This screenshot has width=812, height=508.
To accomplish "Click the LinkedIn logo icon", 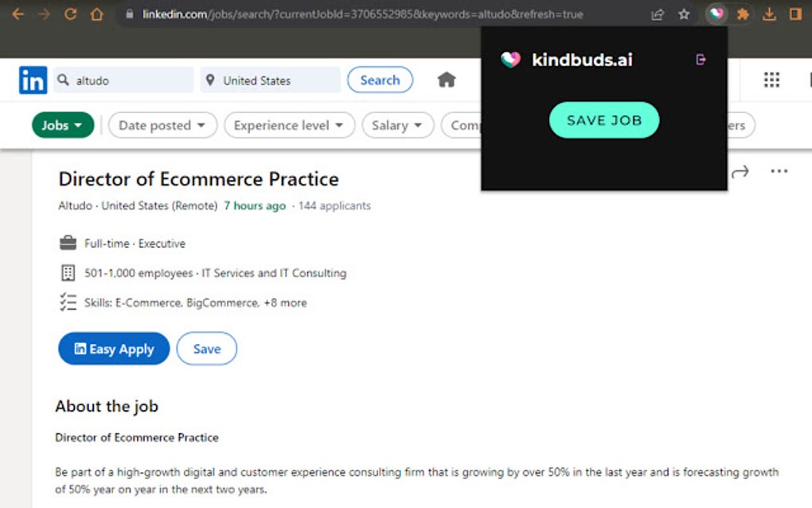I will coord(33,80).
